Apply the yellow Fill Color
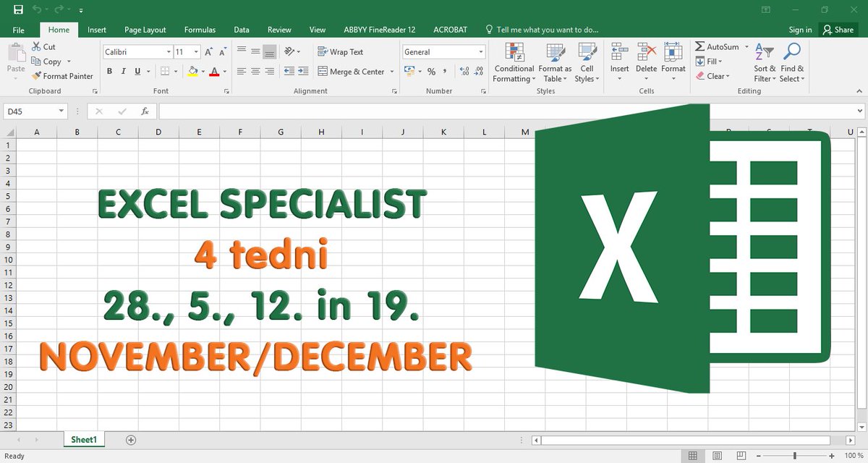Viewport: 868px width, 463px height. point(192,72)
